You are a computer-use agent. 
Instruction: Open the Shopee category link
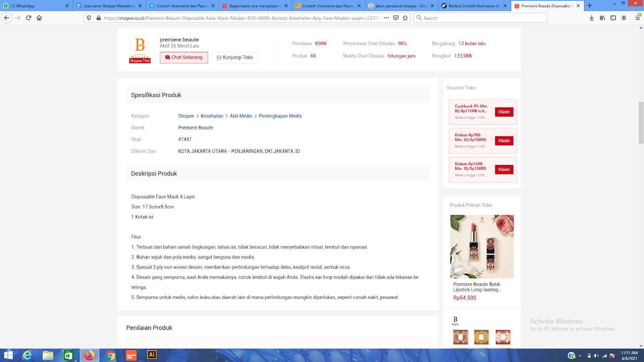coord(186,116)
